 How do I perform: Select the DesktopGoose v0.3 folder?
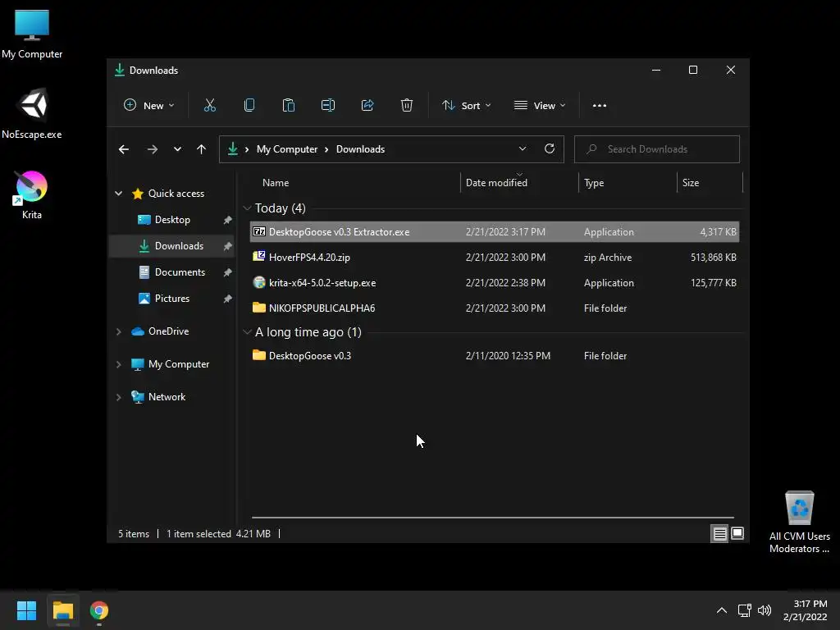click(495, 356)
